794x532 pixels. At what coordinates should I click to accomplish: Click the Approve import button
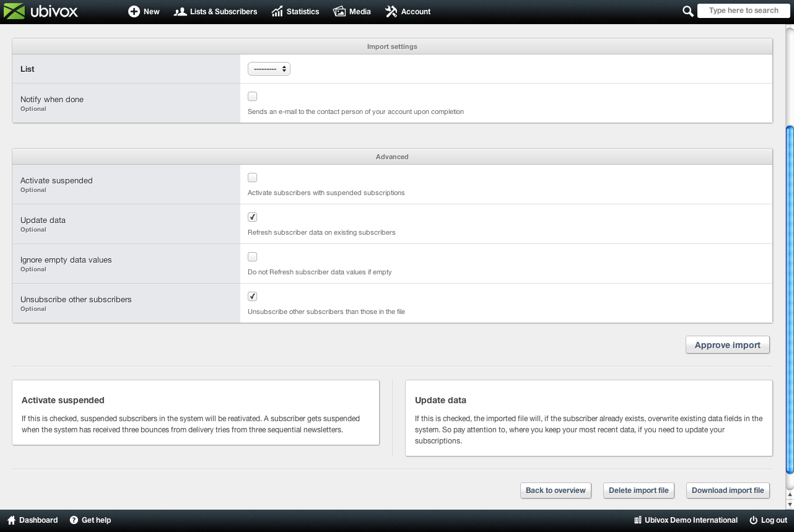pos(728,345)
